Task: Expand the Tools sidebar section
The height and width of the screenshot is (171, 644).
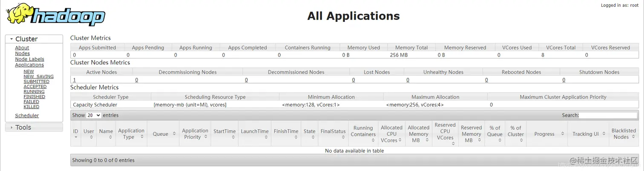Action: [34, 128]
